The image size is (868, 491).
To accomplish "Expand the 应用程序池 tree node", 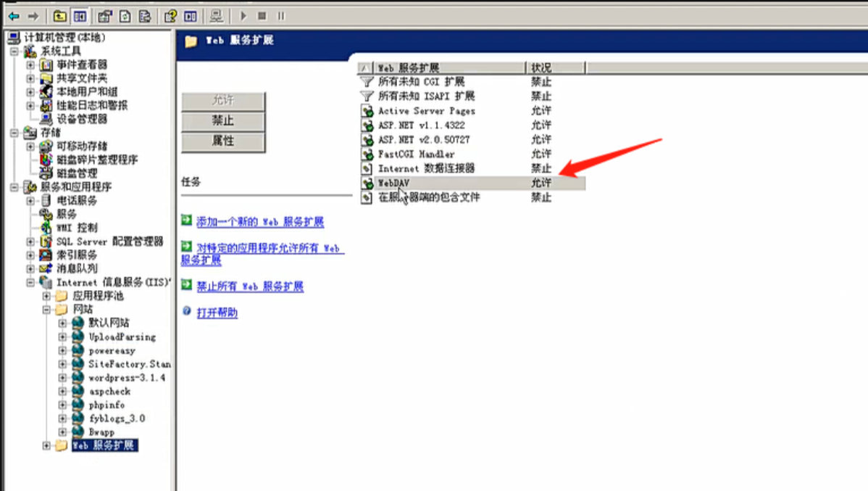I will (x=46, y=296).
